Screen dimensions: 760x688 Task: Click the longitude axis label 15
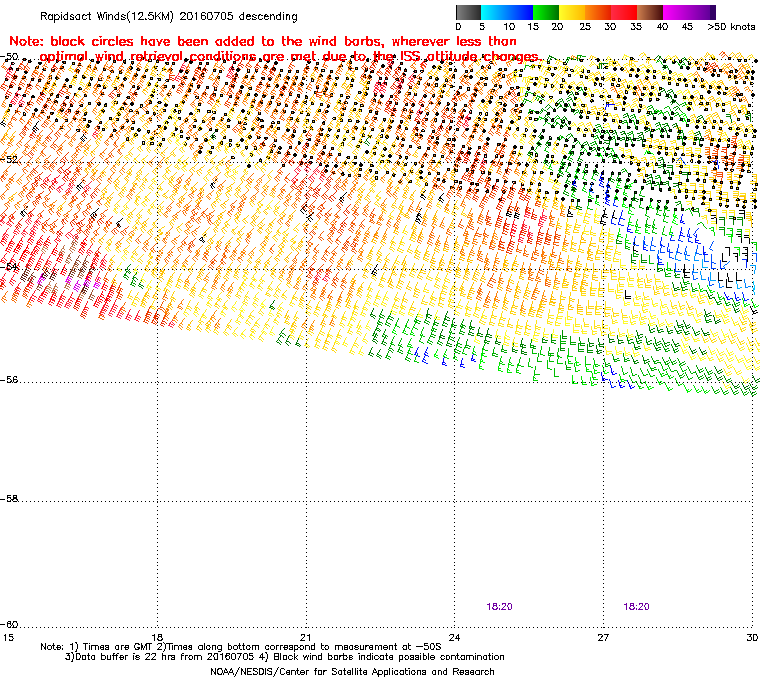8,637
